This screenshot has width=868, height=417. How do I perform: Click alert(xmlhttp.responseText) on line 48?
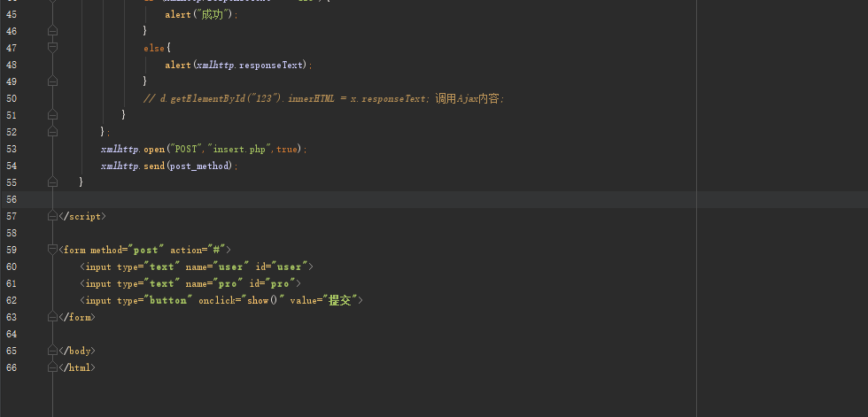tap(236, 65)
